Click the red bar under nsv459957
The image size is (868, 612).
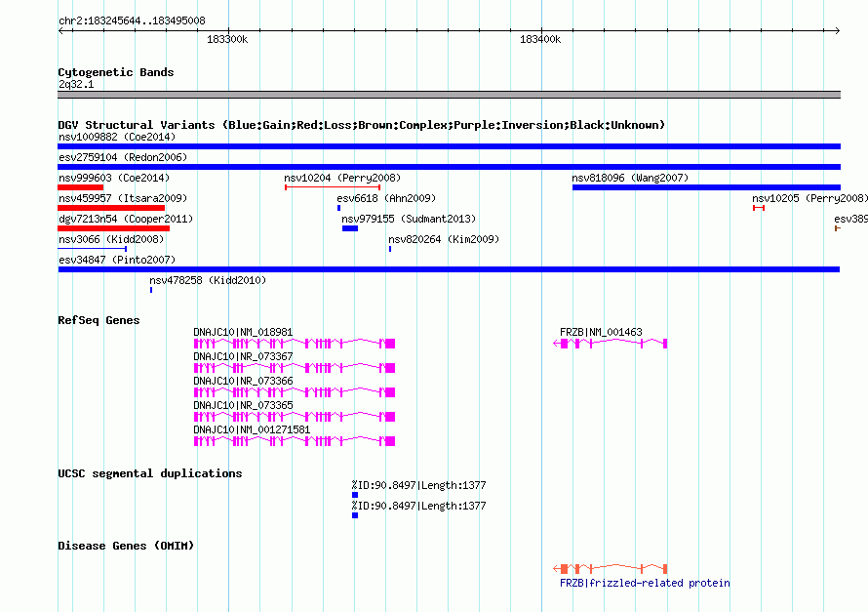[111, 208]
